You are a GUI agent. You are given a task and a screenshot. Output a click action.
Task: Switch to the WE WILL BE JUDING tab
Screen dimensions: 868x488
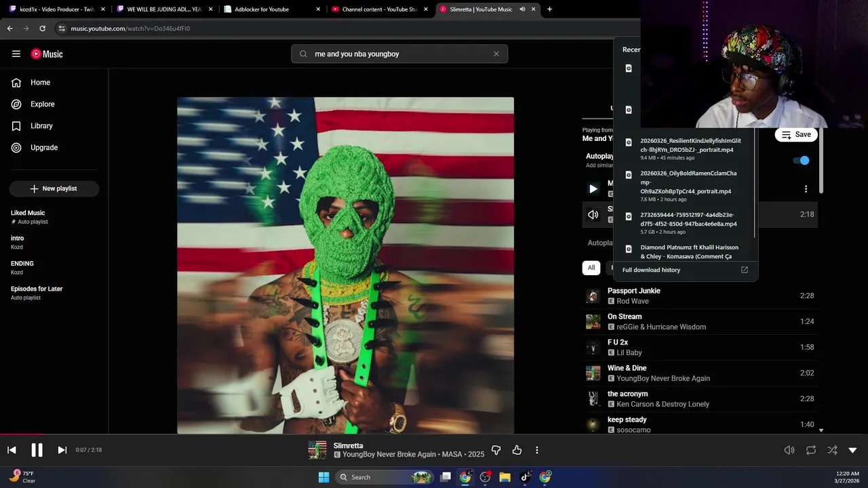pyautogui.click(x=164, y=9)
